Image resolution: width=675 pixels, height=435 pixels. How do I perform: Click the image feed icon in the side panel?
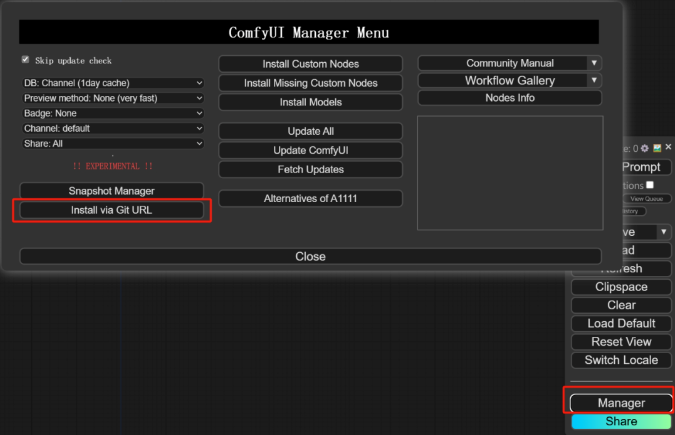click(657, 148)
